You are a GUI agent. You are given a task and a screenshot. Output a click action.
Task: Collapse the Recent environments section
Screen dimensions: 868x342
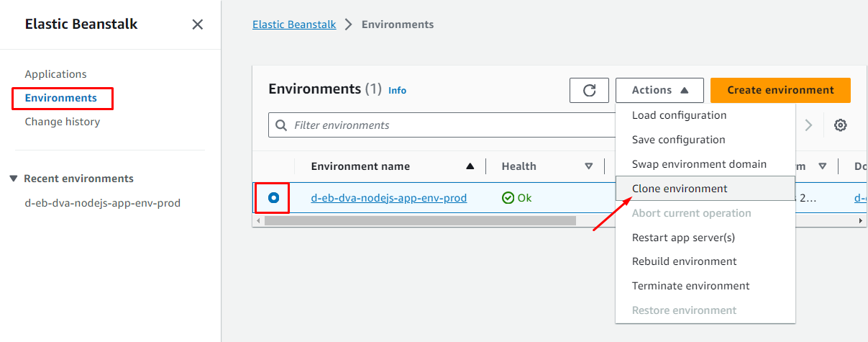pos(14,179)
